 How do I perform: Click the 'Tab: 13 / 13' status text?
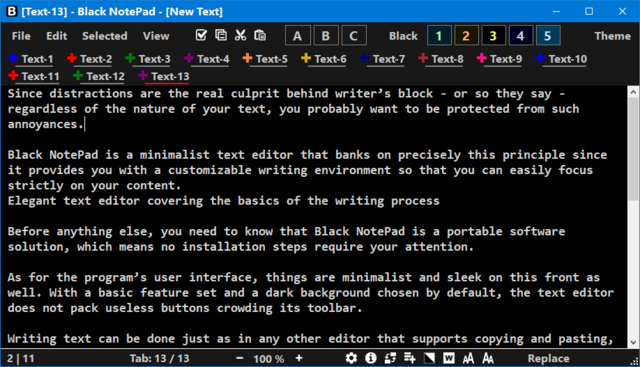(x=159, y=358)
